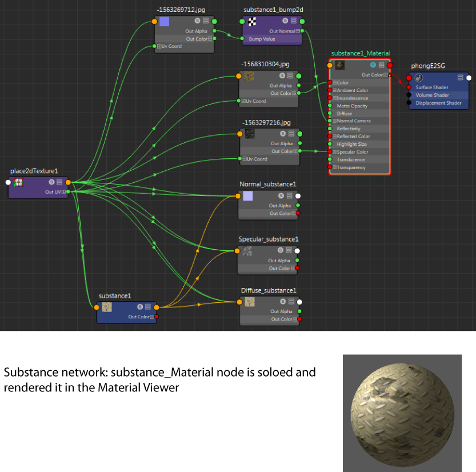
Task: Click the rendered sphere material preview
Action: tap(402, 415)
